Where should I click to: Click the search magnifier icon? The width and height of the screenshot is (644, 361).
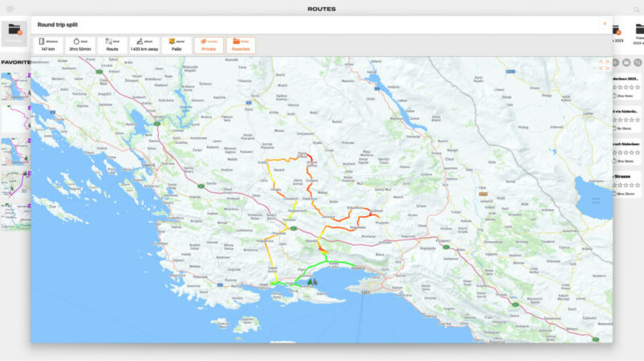636,9
